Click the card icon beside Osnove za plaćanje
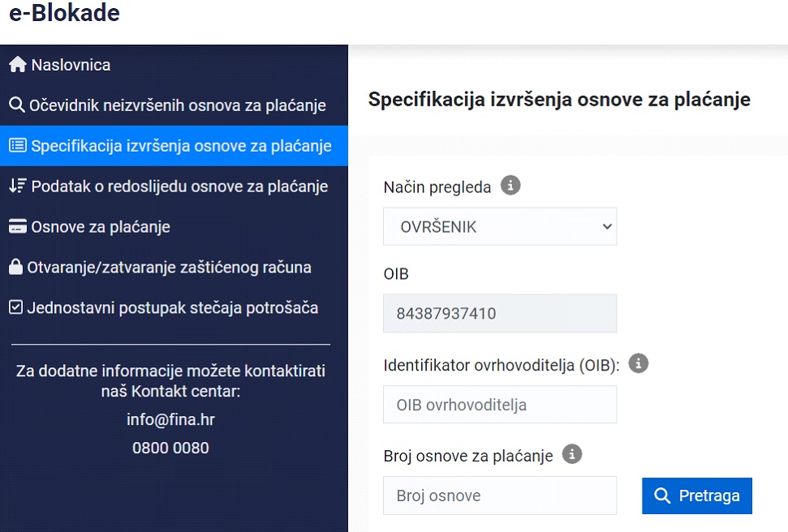The height and width of the screenshot is (532, 788). point(17,227)
